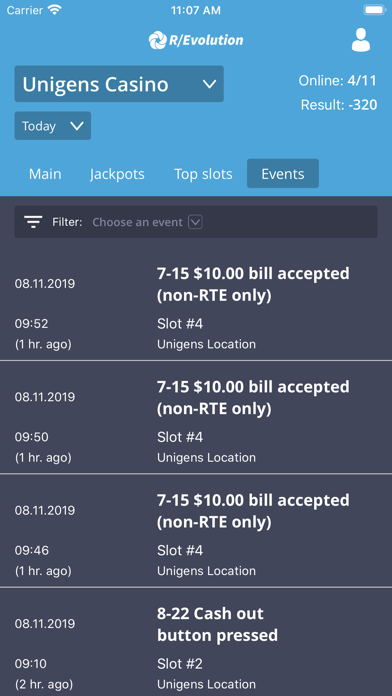Open the 09:52 bill accepted event
Screen dimensions: 392x696
[196, 304]
